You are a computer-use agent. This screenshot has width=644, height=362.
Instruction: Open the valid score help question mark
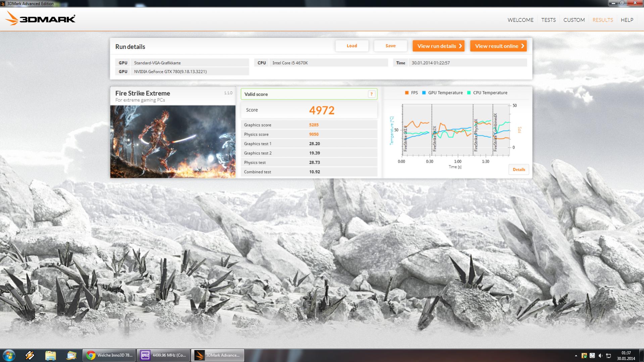click(x=371, y=94)
